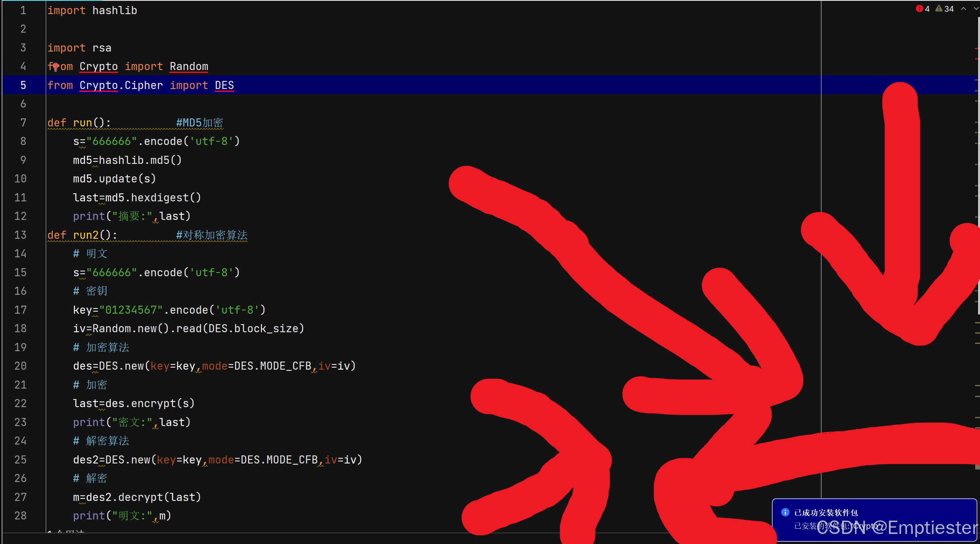Image resolution: width=980 pixels, height=544 pixels.
Task: Click the DES.MODE_CFB text on line 20
Action: pyautogui.click(x=272, y=366)
